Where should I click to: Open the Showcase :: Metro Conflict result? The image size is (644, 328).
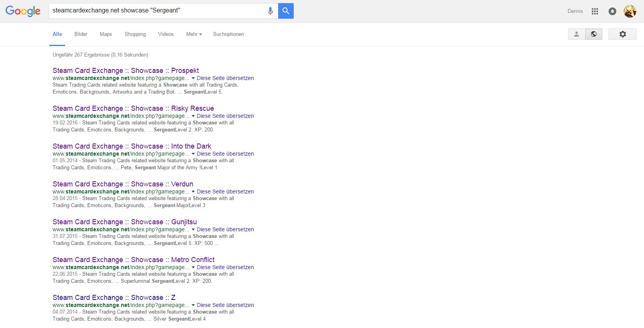134,260
